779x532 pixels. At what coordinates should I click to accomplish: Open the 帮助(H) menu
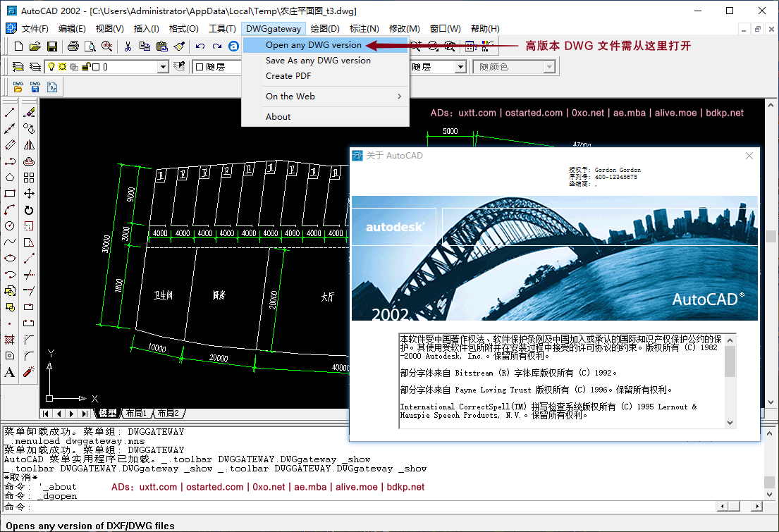pos(486,29)
